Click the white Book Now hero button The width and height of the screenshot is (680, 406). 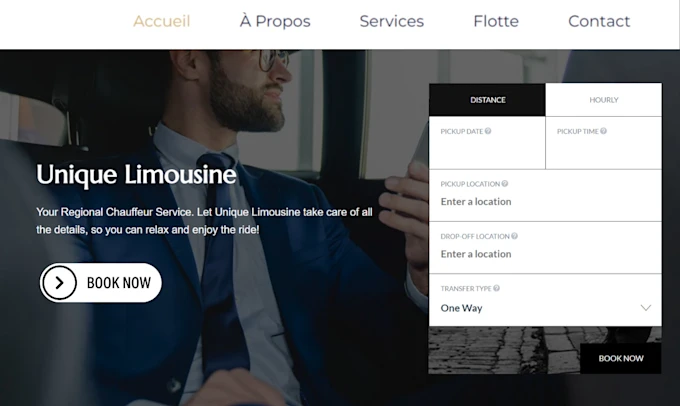(101, 283)
